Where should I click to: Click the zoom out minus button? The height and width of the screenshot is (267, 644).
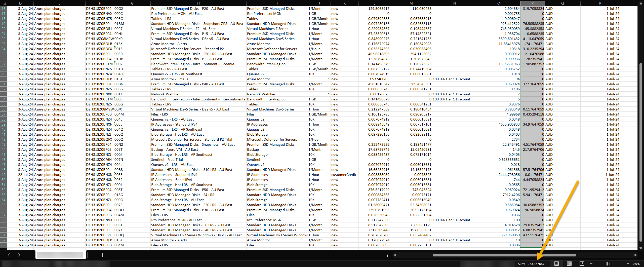(591, 264)
